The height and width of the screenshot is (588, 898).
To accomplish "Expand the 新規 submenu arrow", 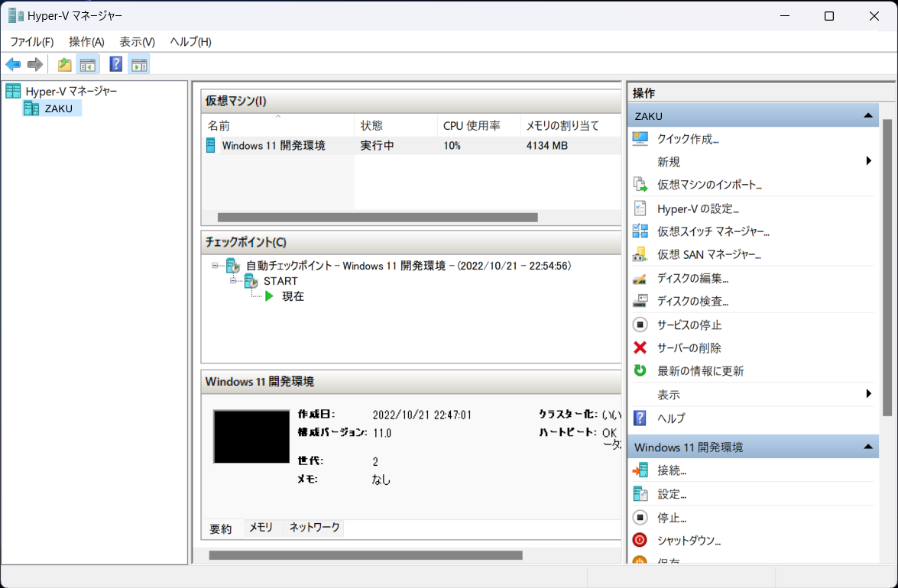I will click(868, 161).
